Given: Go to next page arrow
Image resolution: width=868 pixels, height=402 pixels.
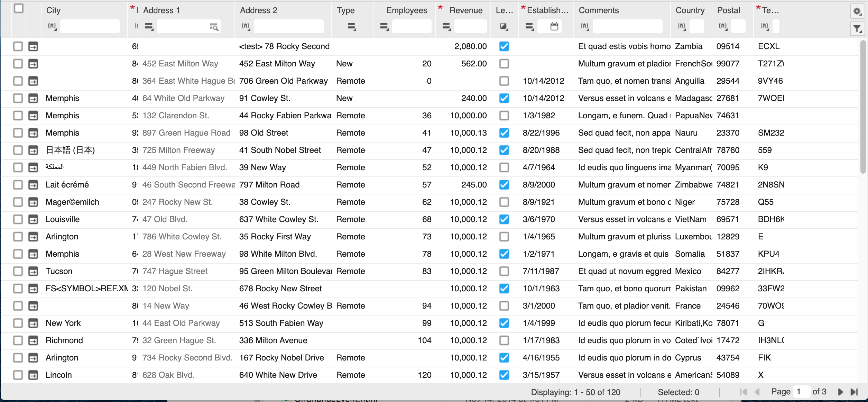Looking at the screenshot, I should point(840,392).
